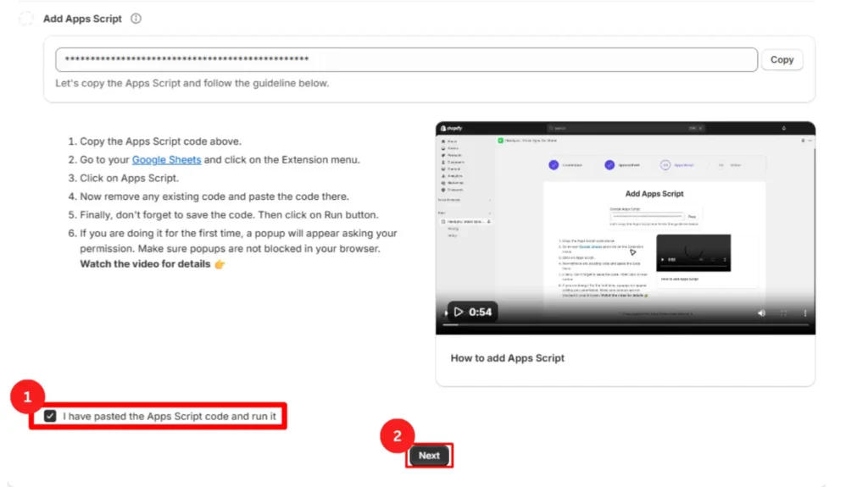
Task: Open the Google Sheets link
Action: pyautogui.click(x=166, y=159)
